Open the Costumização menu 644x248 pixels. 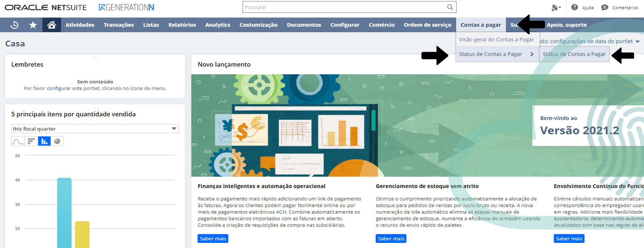(x=259, y=25)
